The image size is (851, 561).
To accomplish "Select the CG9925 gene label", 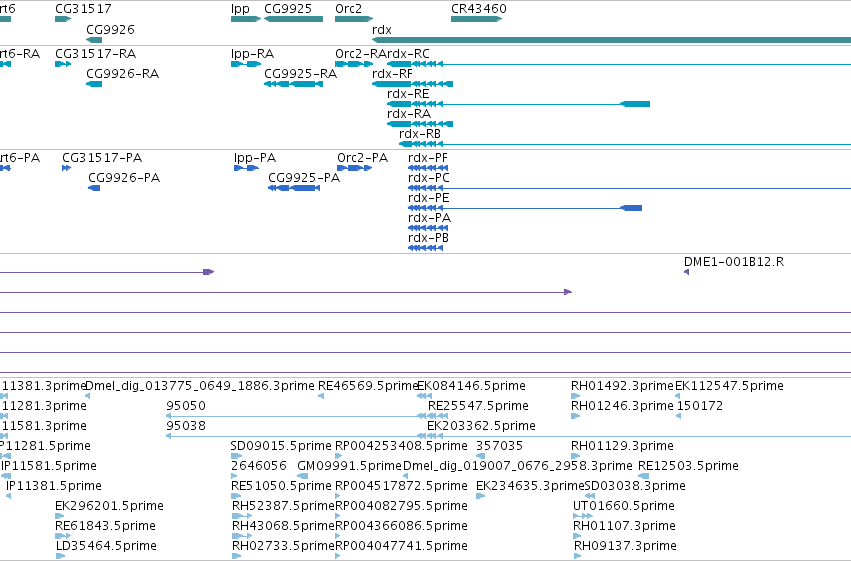I will pos(288,9).
